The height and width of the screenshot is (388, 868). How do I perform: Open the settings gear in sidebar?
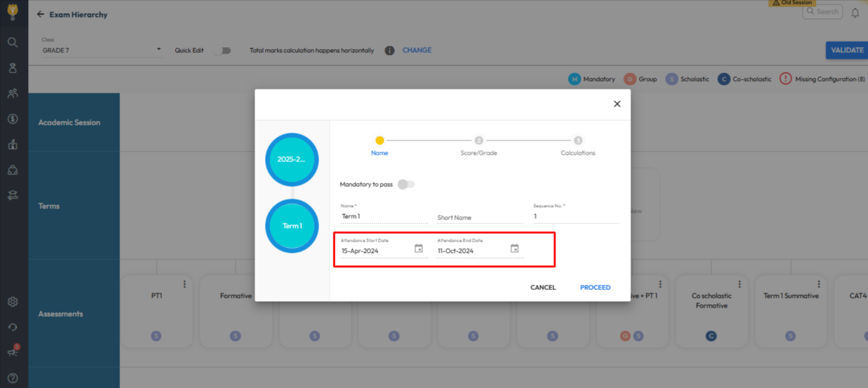tap(12, 302)
